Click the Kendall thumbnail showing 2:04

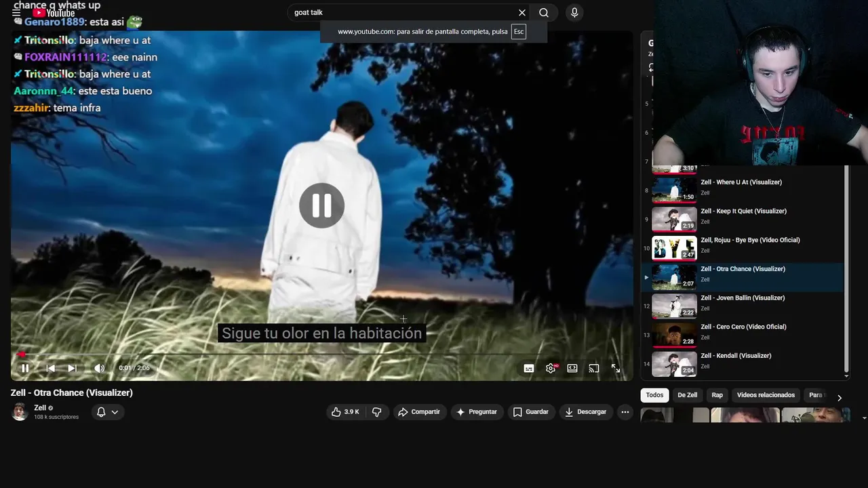click(x=674, y=364)
